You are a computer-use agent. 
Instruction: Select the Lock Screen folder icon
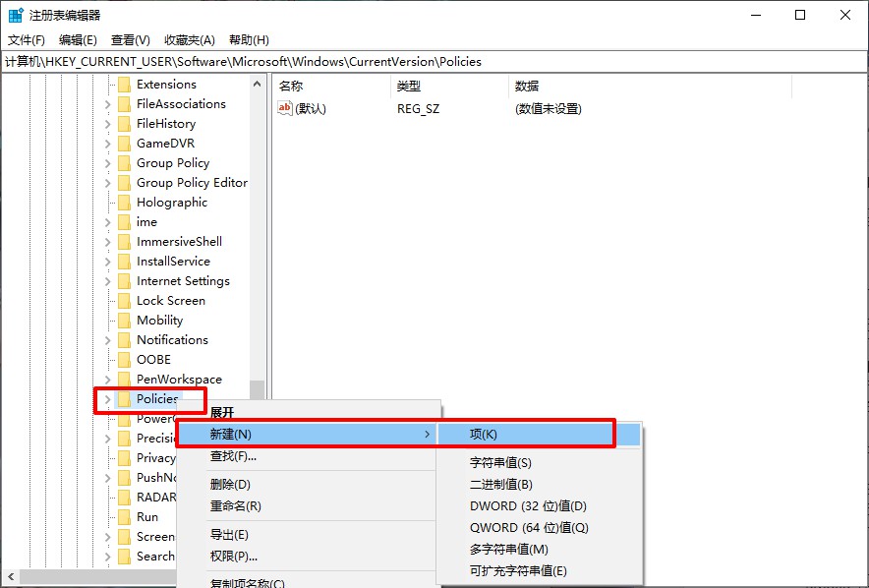pos(124,301)
